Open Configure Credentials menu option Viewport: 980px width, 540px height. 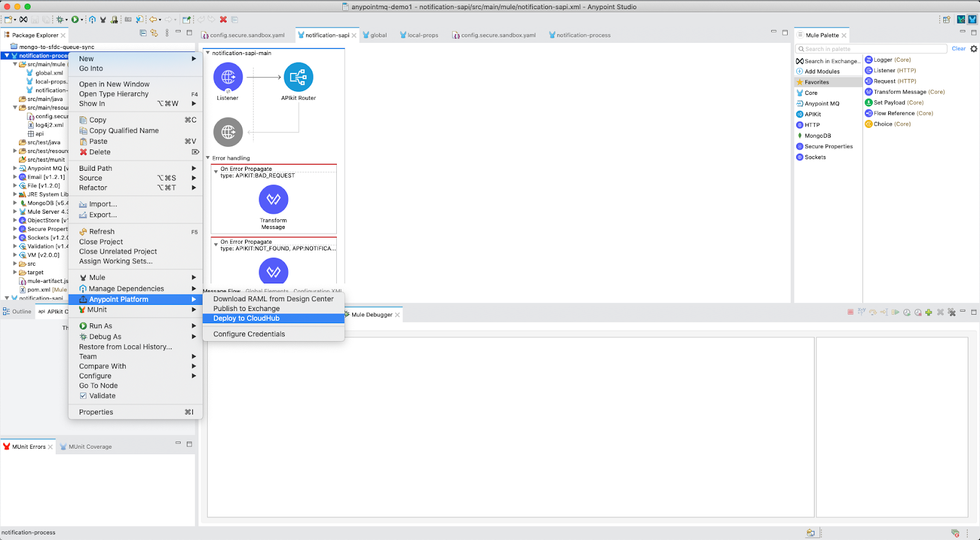coord(249,334)
